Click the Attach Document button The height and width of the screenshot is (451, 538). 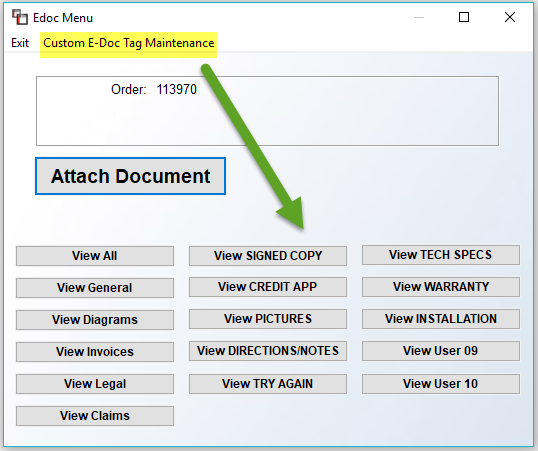(x=130, y=176)
